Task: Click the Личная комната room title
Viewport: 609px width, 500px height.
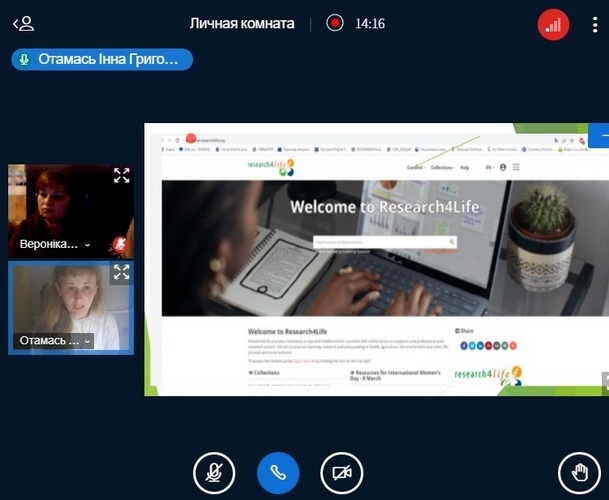Action: [x=242, y=23]
